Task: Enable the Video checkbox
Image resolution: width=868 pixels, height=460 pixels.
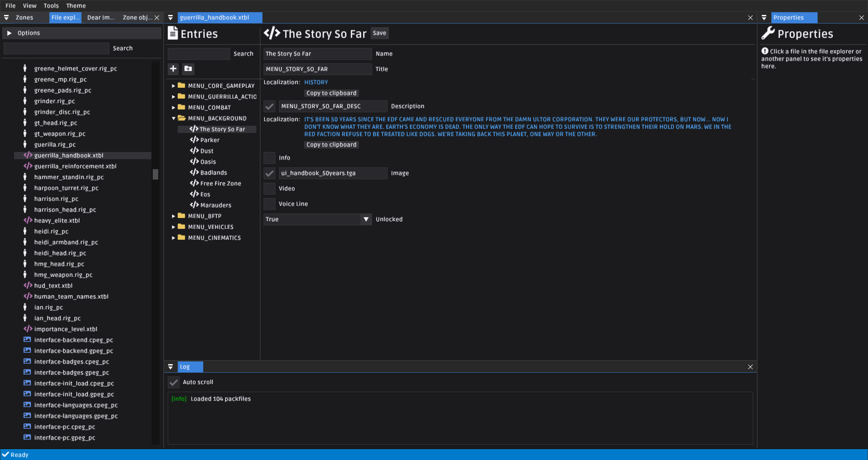Action: (x=269, y=189)
